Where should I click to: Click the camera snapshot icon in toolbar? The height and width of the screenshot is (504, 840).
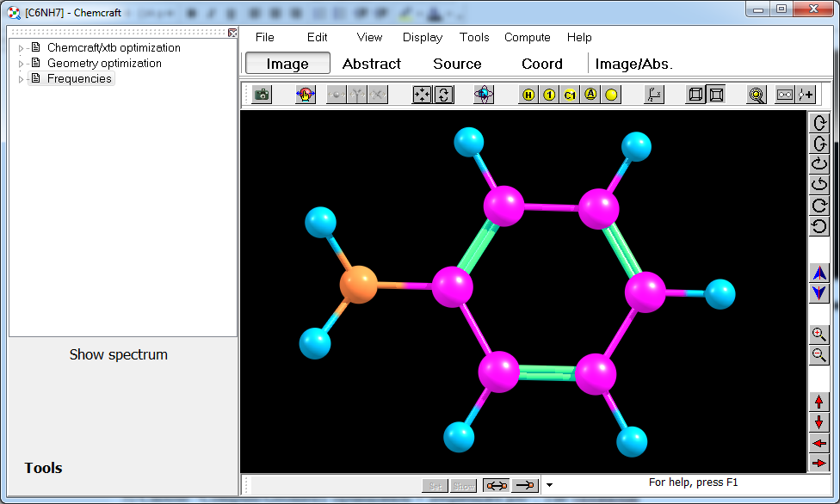262,95
